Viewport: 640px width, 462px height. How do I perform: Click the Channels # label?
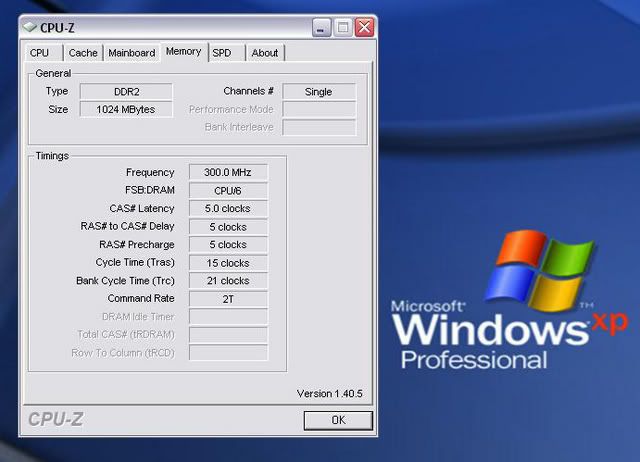248,91
